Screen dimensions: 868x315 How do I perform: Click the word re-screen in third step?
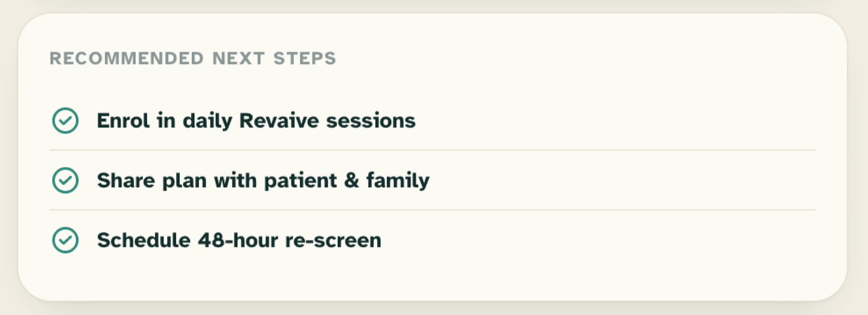coord(333,241)
